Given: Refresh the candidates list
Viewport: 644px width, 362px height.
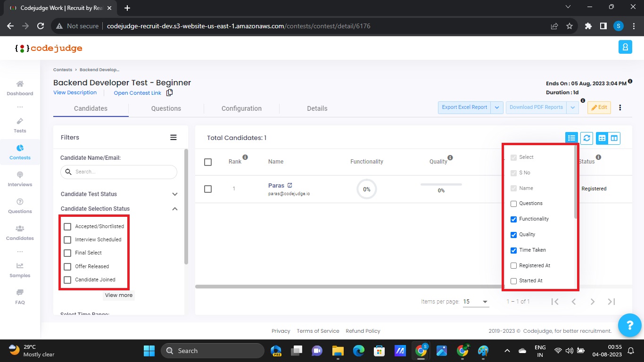Looking at the screenshot, I should click(587, 138).
